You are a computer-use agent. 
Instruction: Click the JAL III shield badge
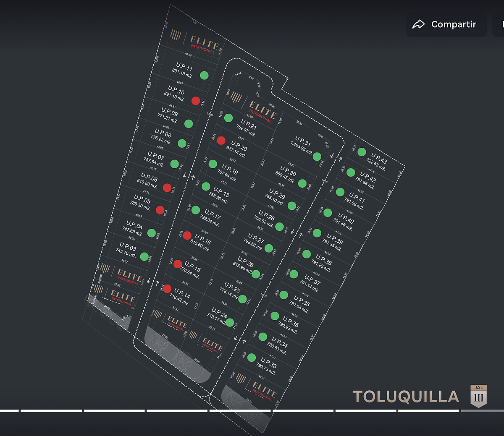[x=478, y=396]
